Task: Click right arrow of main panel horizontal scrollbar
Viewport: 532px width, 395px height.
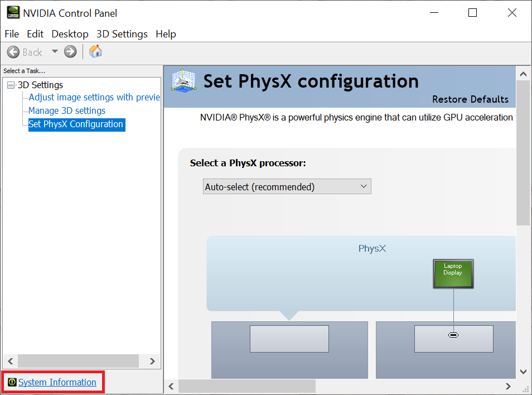Action: point(508,386)
